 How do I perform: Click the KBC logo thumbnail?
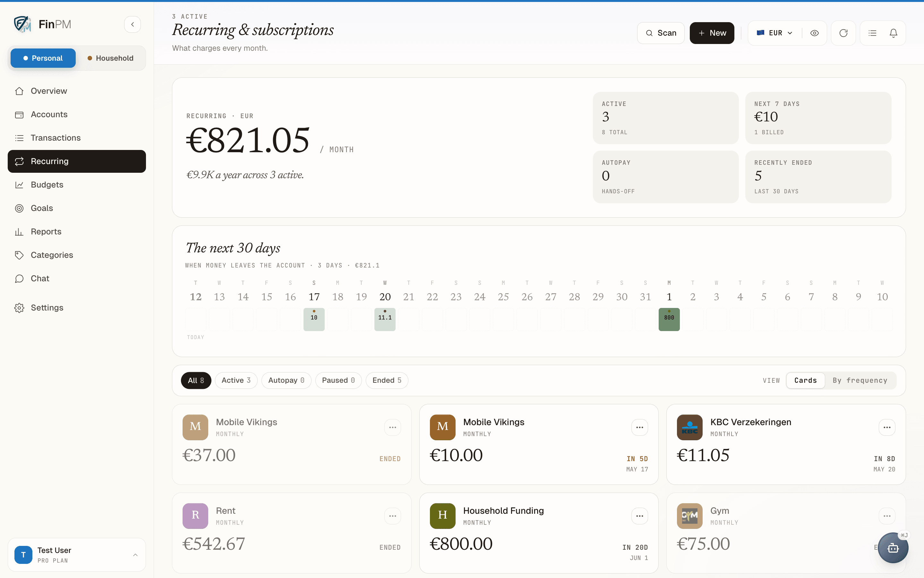[x=689, y=427]
